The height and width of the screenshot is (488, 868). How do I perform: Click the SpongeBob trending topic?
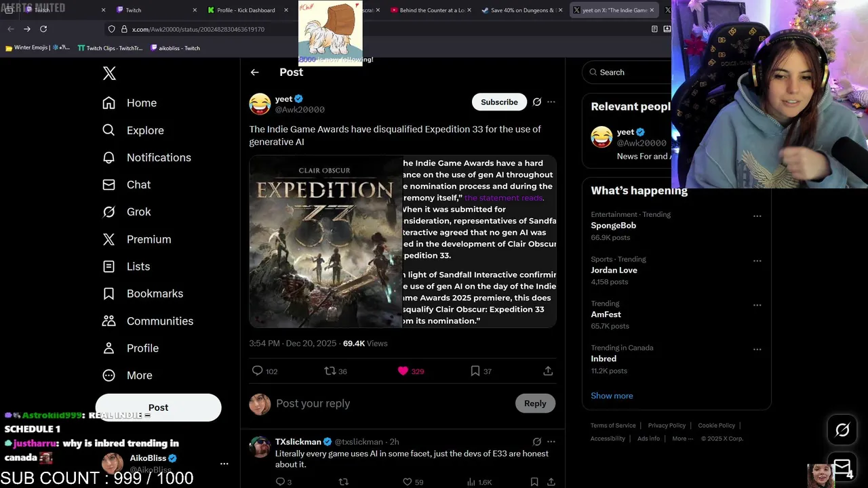click(613, 226)
